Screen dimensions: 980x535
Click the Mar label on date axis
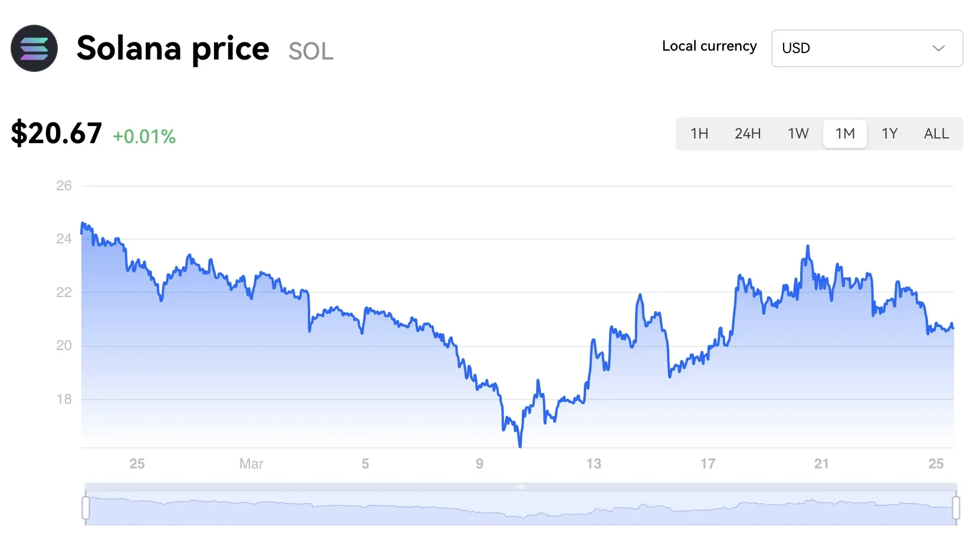[x=251, y=464]
